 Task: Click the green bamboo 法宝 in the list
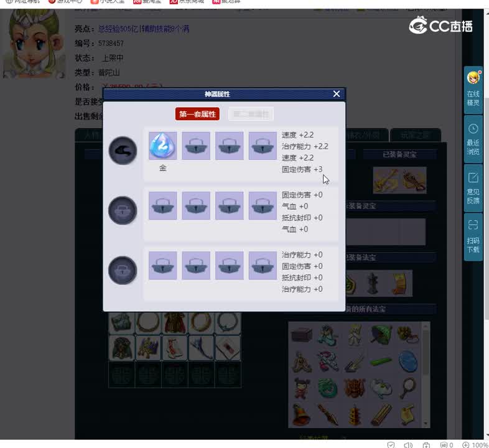(x=381, y=362)
